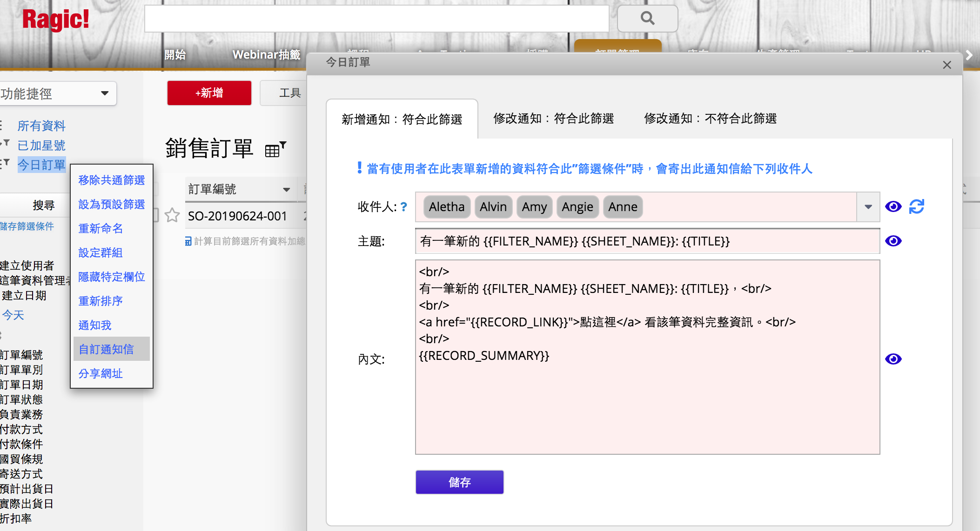Open 所有資料 view link
This screenshot has height=531, width=980.
coord(41,126)
